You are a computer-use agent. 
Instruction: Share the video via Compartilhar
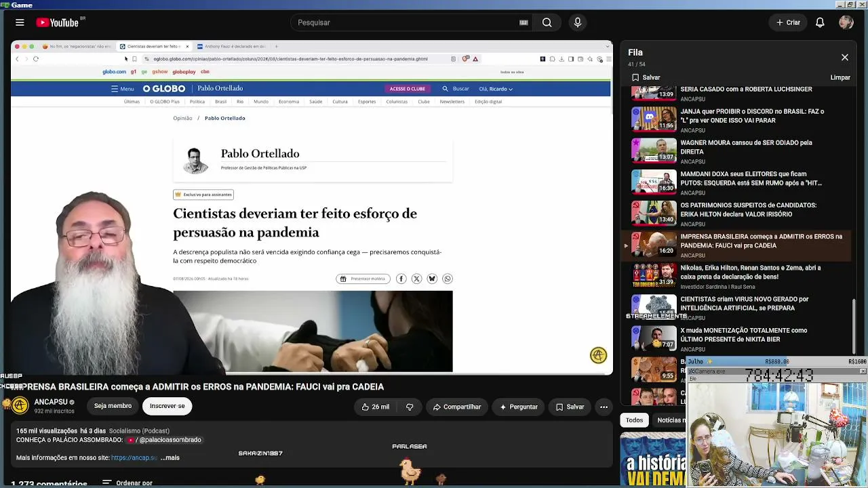point(456,407)
